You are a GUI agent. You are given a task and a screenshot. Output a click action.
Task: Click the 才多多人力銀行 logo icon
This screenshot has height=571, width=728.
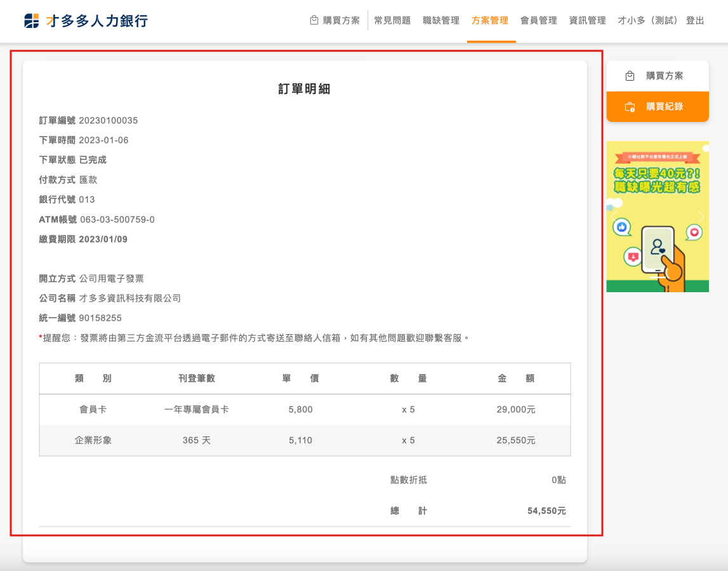point(31,21)
